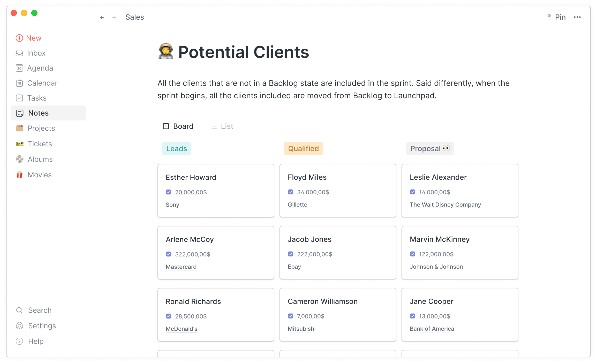Open the Settings gear in the sidebar
This screenshot has height=364, width=597.
click(19, 326)
